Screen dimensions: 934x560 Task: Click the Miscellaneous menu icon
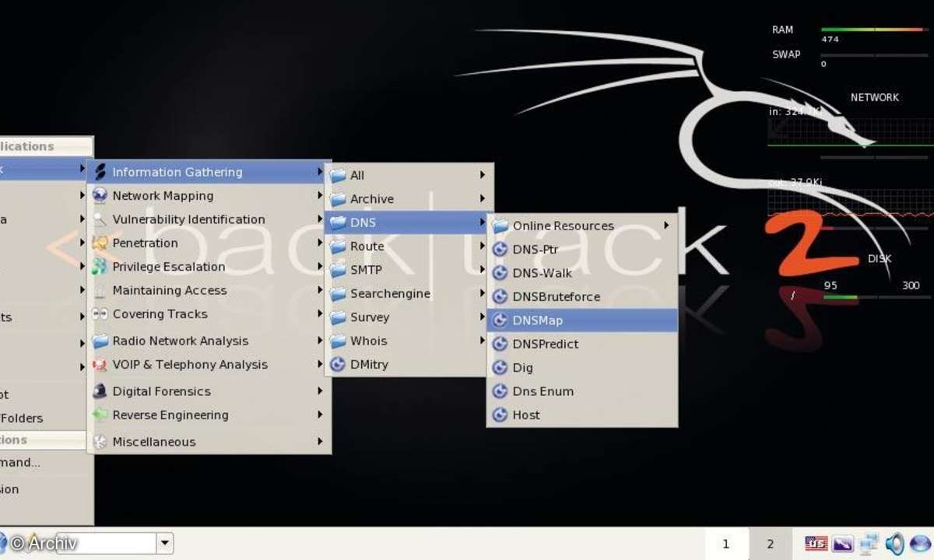pyautogui.click(x=100, y=442)
